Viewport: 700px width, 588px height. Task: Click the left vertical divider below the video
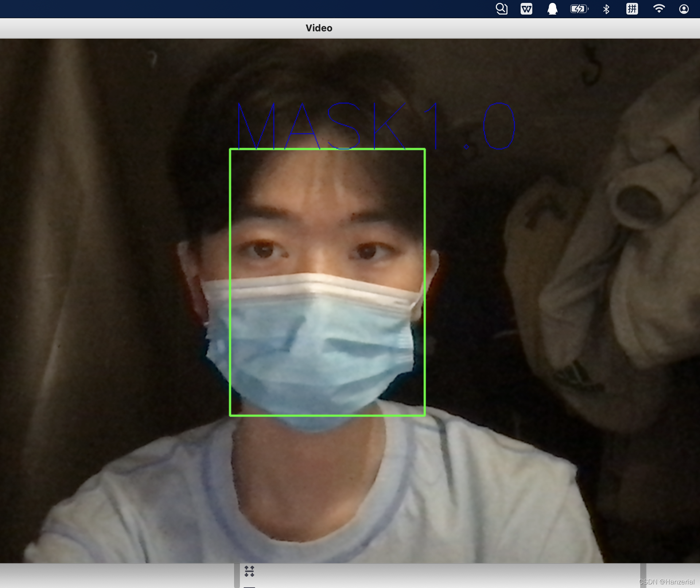[x=237, y=576]
